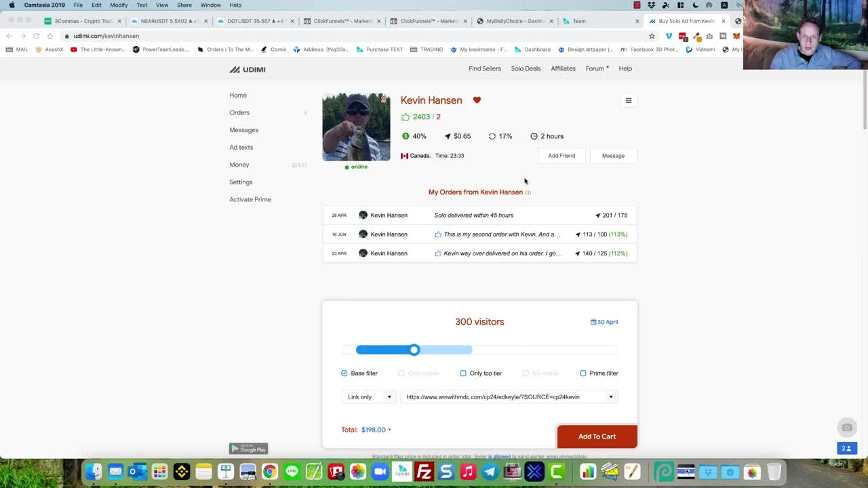Screen dimensions: 868x488
Task: Open Ad texts in the left sidebar
Action: click(241, 147)
